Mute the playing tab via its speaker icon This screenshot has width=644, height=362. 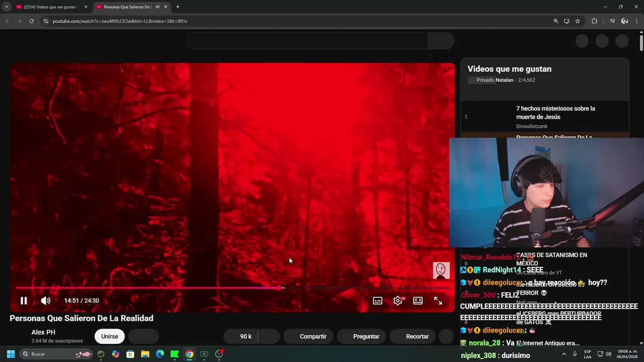[x=157, y=7]
